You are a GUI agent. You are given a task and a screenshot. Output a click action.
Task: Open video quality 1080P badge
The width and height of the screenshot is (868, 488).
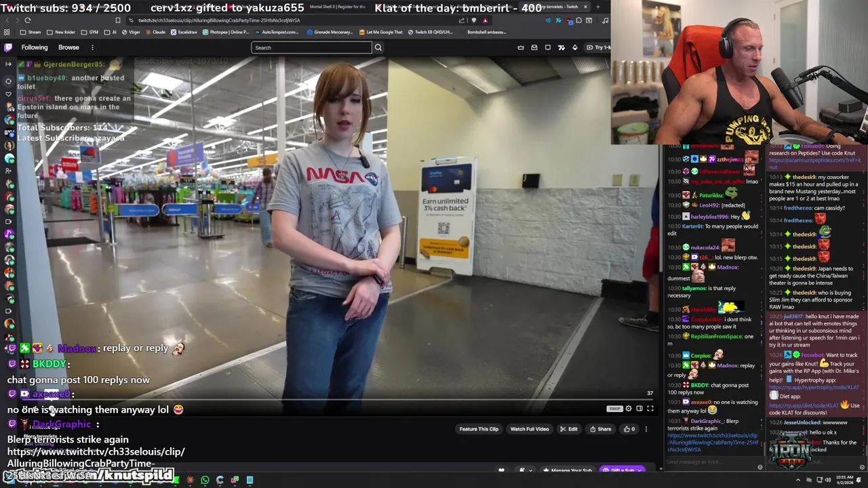click(614, 409)
